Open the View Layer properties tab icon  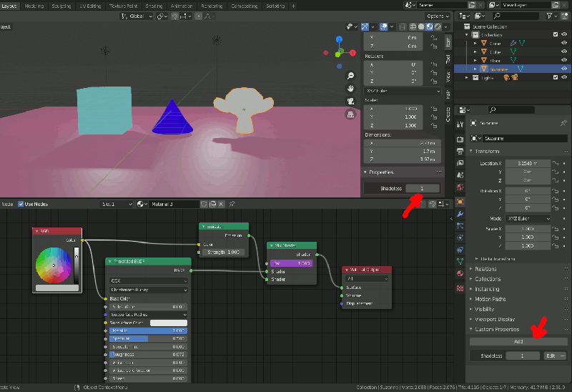point(460,163)
